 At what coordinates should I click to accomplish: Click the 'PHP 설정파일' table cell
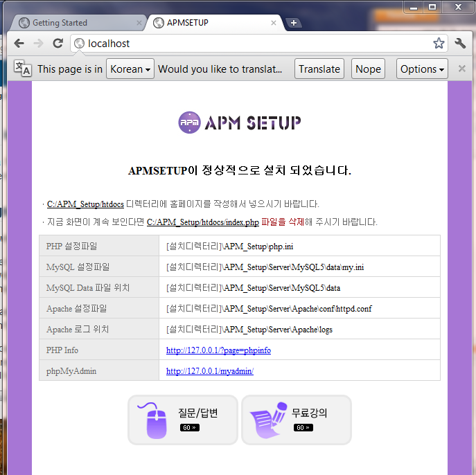(99, 246)
